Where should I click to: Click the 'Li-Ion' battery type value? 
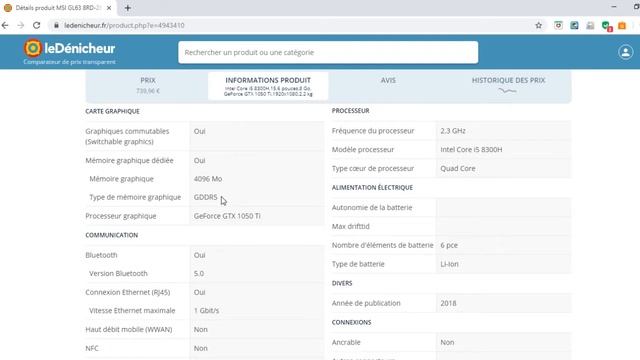point(449,264)
